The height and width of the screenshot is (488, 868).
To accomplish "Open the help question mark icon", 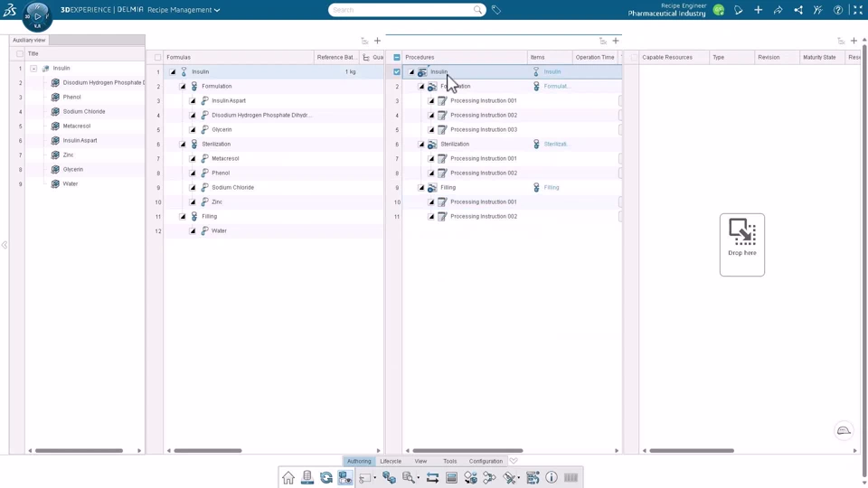I will [x=838, y=10].
